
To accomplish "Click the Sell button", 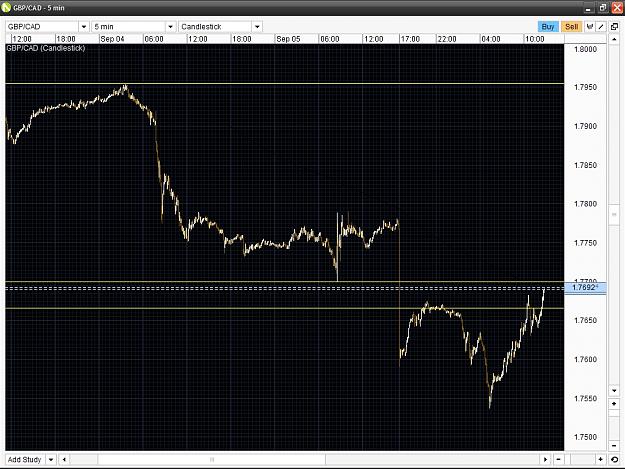I will 571,27.
